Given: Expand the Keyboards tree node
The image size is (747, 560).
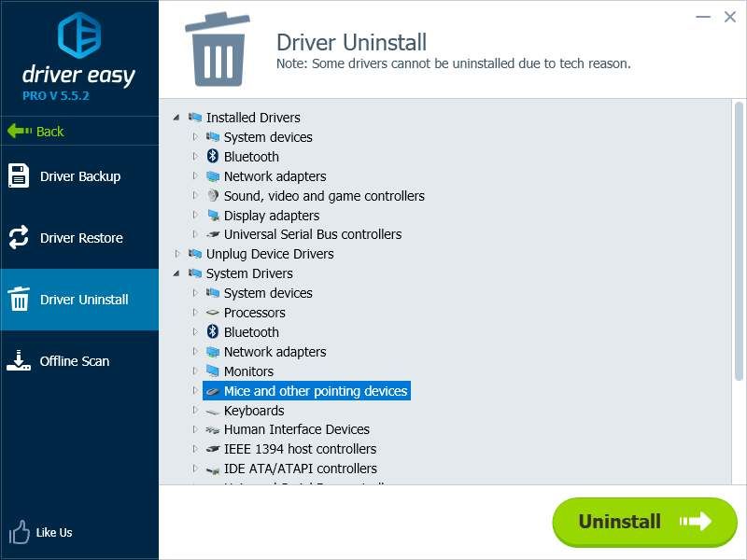Looking at the screenshot, I should pyautogui.click(x=195, y=411).
